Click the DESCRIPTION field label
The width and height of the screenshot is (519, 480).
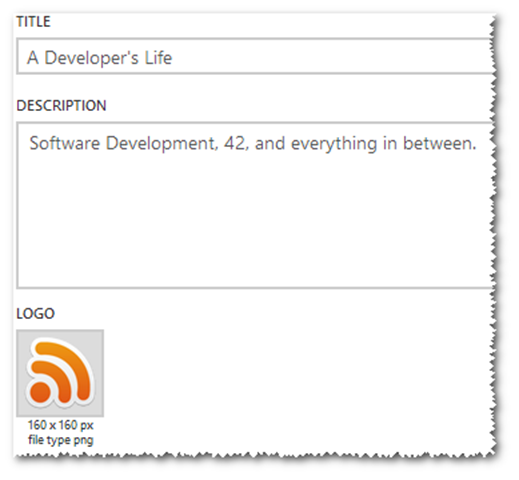[61, 106]
